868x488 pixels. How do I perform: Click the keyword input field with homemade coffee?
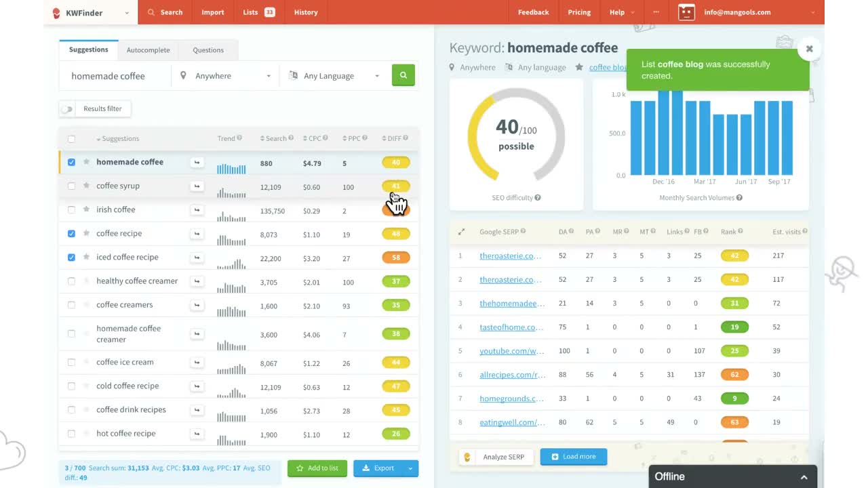coord(116,76)
